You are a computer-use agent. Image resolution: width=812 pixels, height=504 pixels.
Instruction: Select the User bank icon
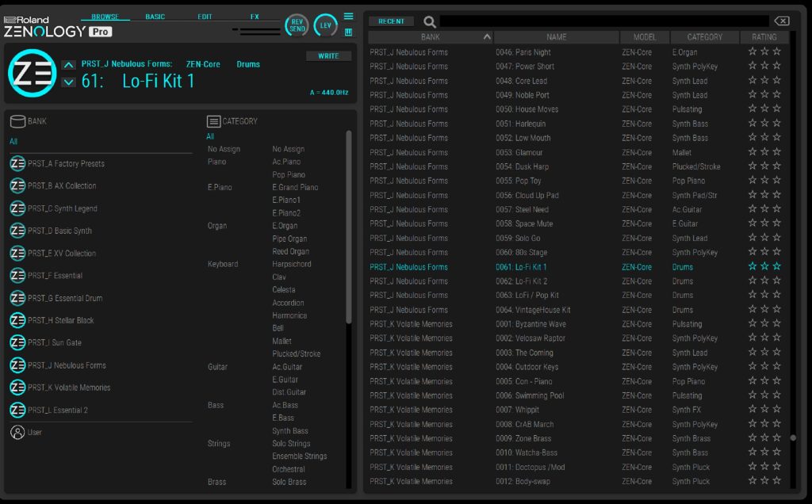click(17, 433)
